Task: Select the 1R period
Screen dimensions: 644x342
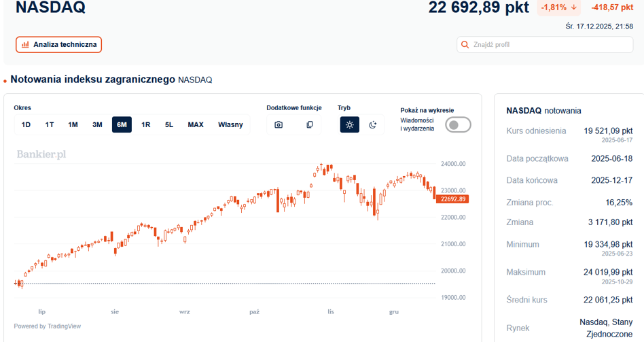Action: 146,124
